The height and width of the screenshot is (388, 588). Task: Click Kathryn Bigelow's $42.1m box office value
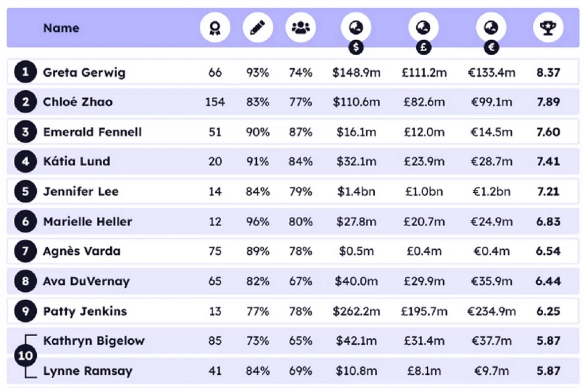(x=356, y=341)
